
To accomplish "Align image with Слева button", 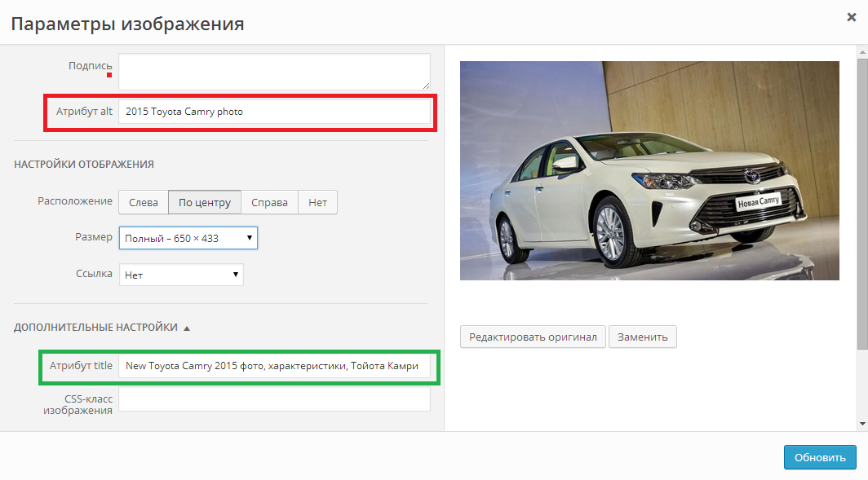I will (144, 202).
